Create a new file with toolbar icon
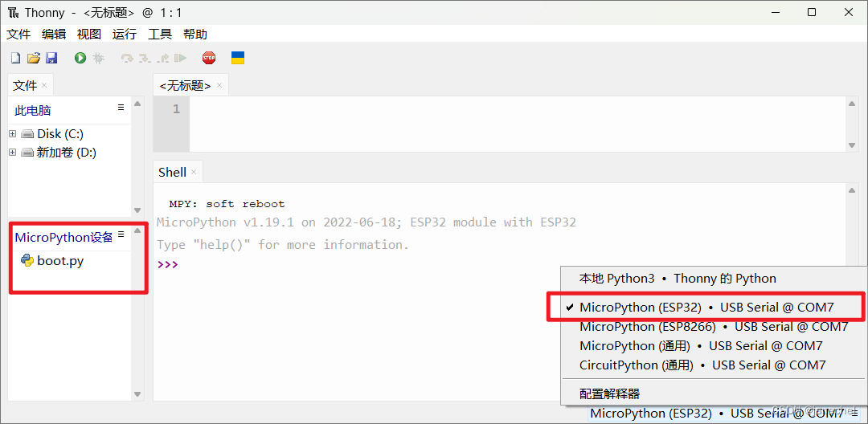The image size is (868, 424). 15,58
